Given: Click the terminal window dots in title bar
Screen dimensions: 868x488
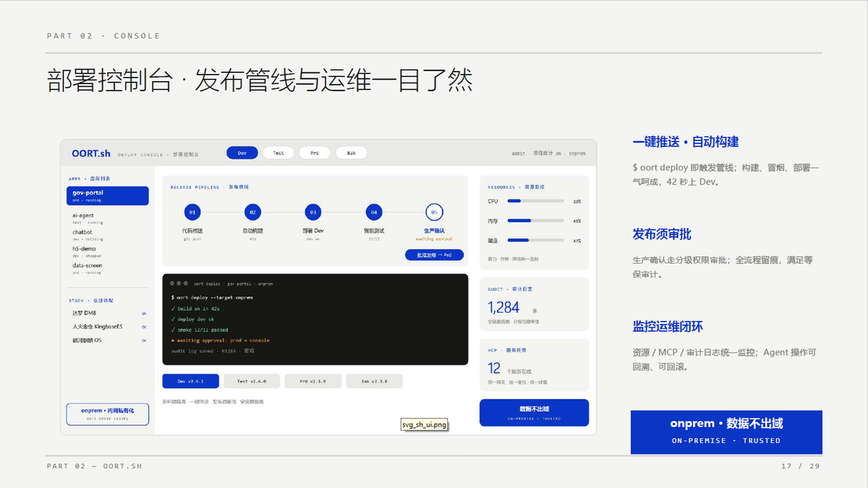Looking at the screenshot, I should click(179, 283).
